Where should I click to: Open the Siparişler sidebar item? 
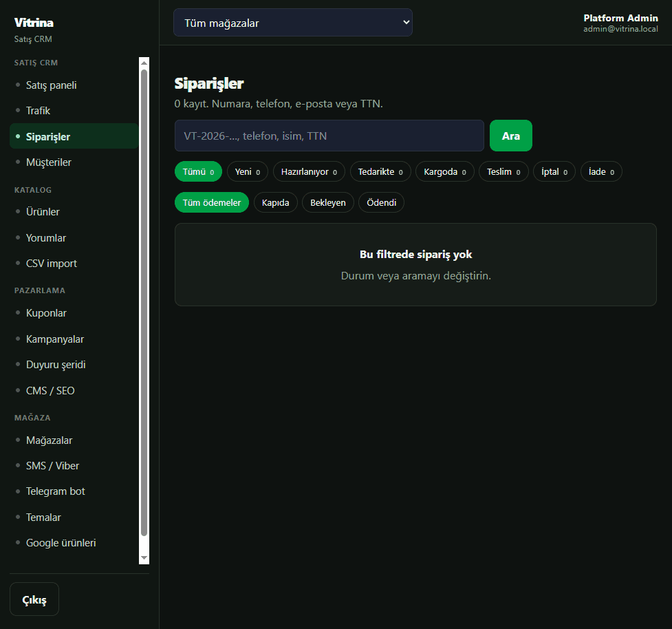pyautogui.click(x=74, y=136)
